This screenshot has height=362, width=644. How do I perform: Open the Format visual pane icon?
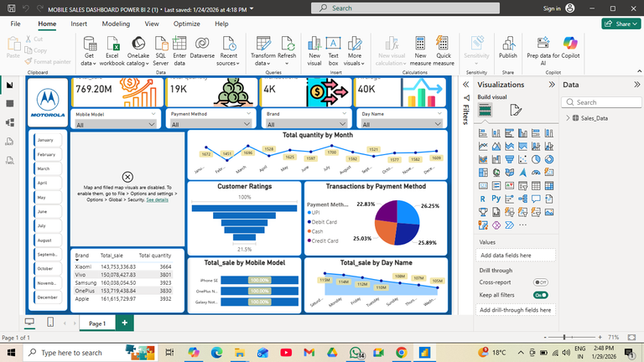click(x=515, y=110)
